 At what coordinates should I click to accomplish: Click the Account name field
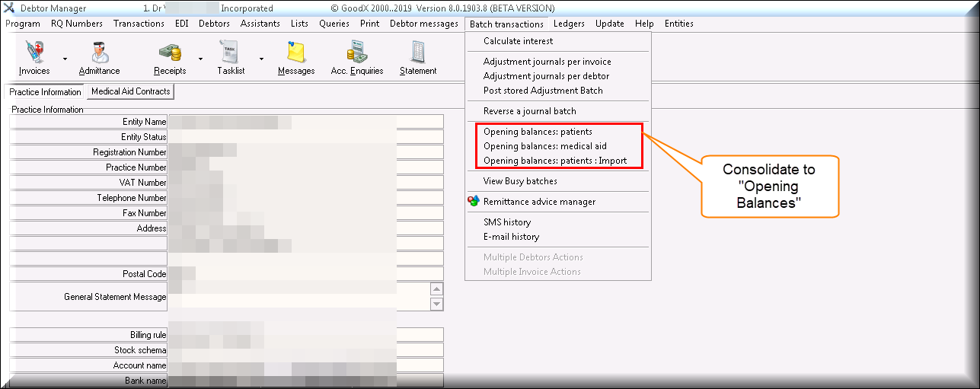pos(305,365)
